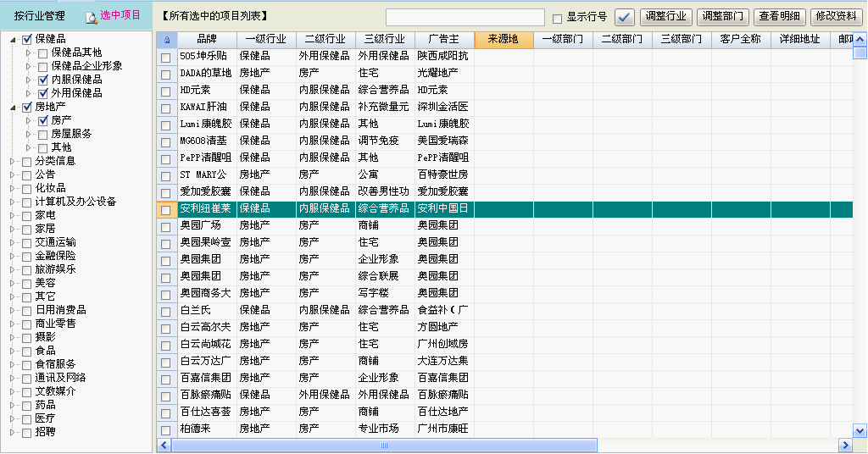Select the DADA的草地 brand cell
Viewport: 868px width, 454px height.
point(207,74)
